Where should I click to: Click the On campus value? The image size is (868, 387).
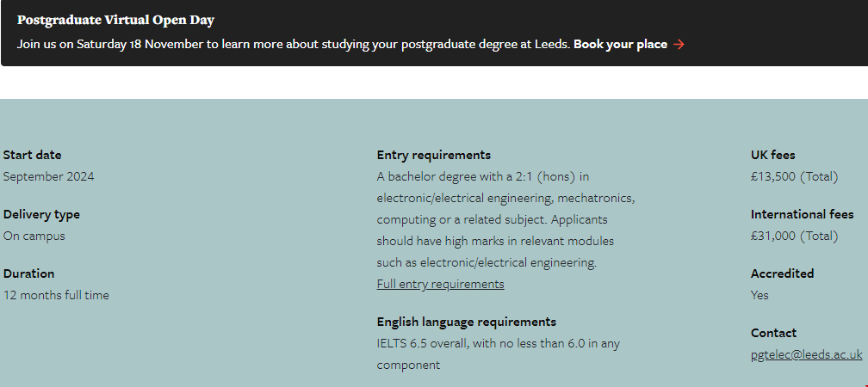34,236
